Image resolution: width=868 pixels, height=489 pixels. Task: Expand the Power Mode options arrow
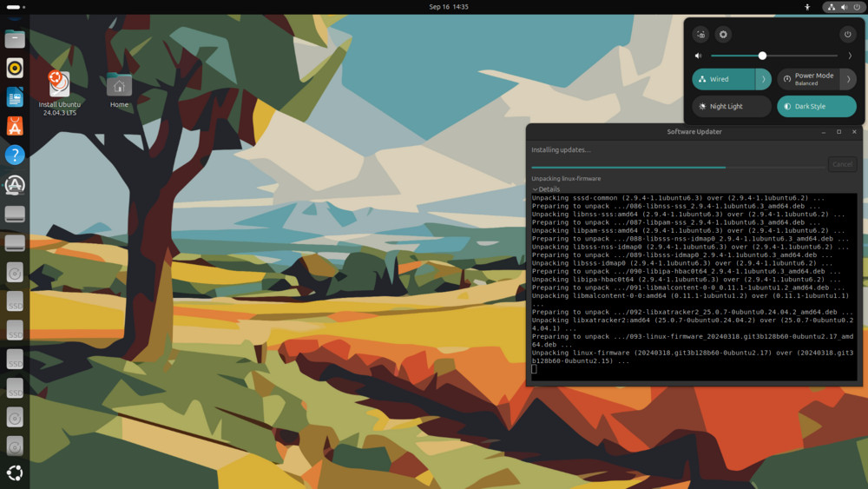coord(848,79)
